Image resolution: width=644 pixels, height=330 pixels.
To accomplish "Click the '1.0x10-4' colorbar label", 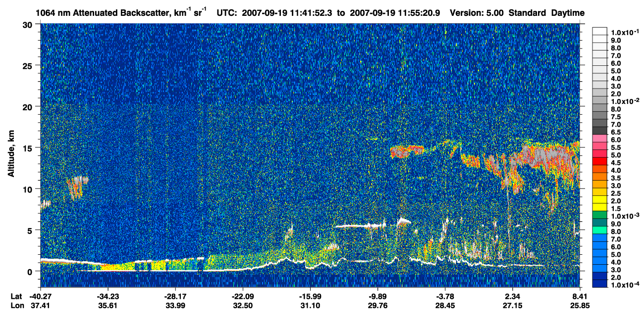I will (626, 285).
